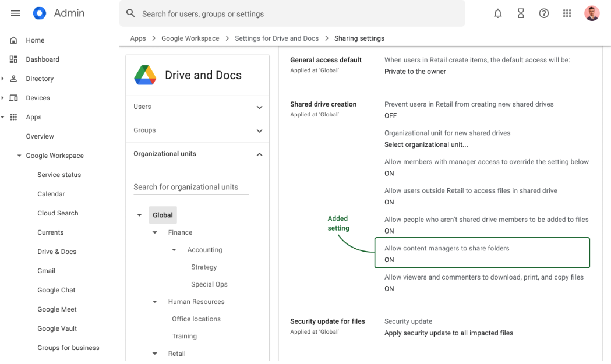
Task: Select the Human Resources organizational unit
Action: coord(196,302)
